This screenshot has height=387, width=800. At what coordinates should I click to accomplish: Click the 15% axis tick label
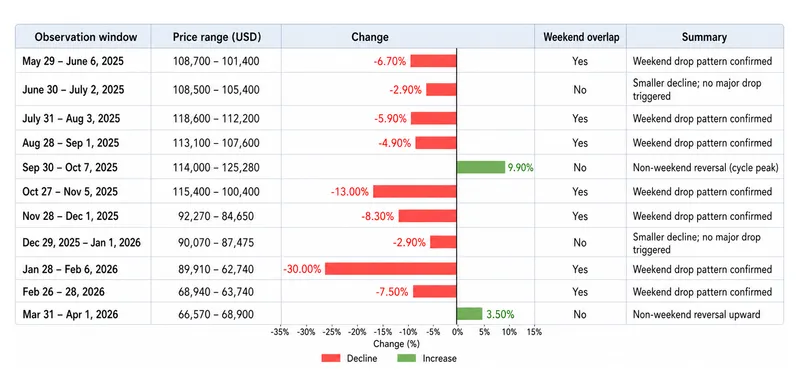tap(535, 332)
